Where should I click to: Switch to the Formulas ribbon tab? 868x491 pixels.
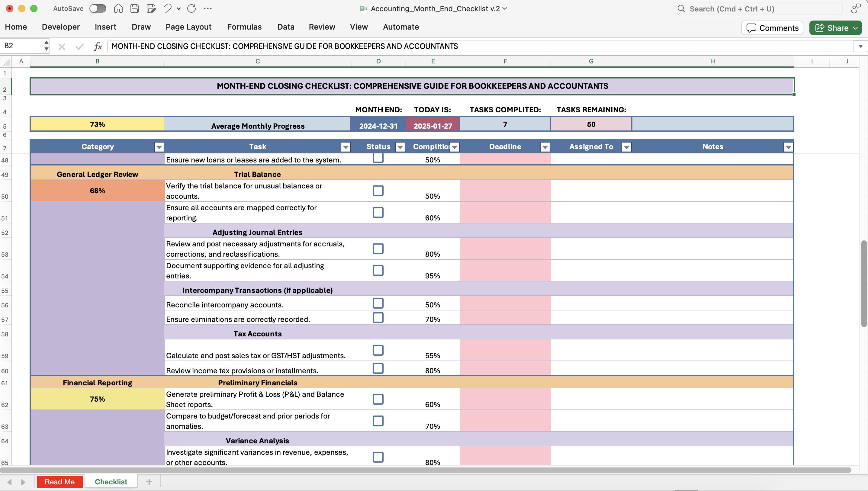pos(244,27)
